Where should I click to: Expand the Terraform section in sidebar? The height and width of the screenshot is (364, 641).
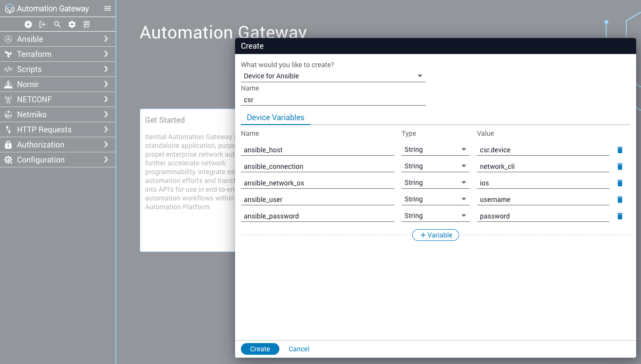57,54
